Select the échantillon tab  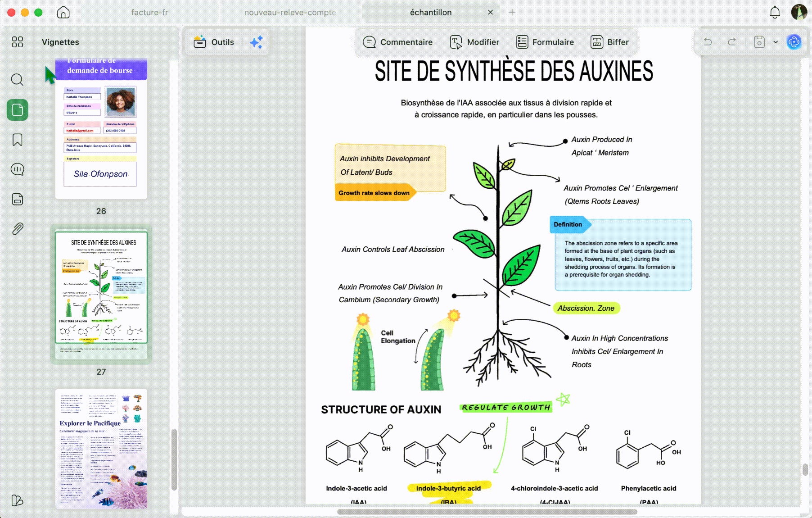pos(431,12)
